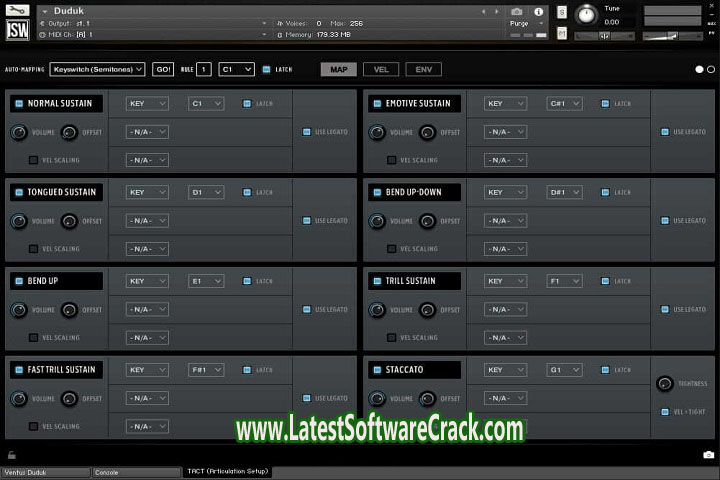The width and height of the screenshot is (720, 480).
Task: Toggle Use Legato for Emotive Sustain
Action: [664, 132]
